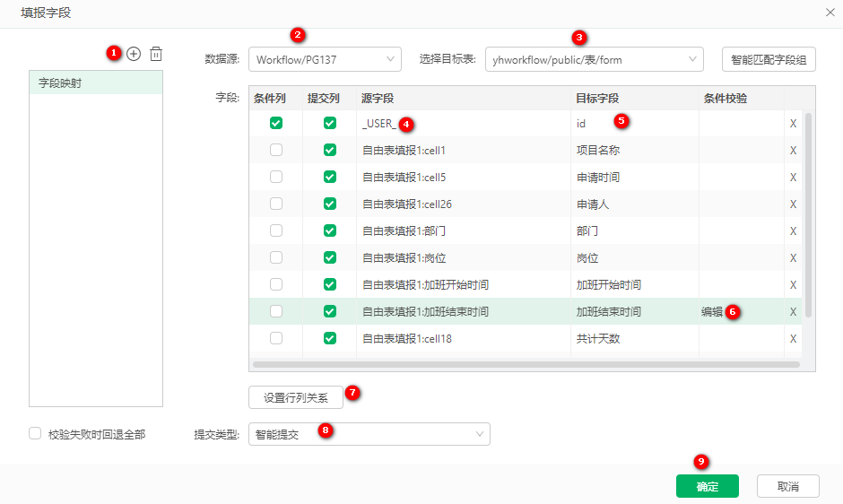The image size is (843, 504).
Task: Click 编辑 link in 加班结束时间 row
Action: [x=712, y=311]
